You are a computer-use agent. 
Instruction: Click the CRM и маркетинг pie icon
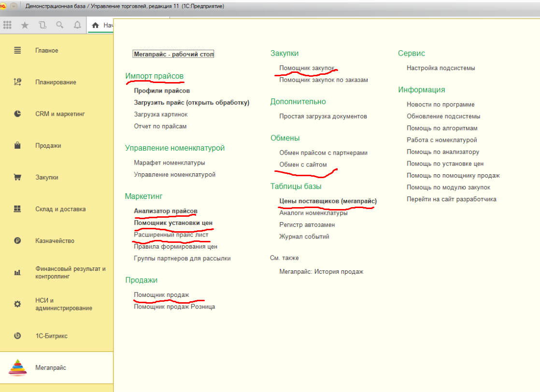click(17, 114)
